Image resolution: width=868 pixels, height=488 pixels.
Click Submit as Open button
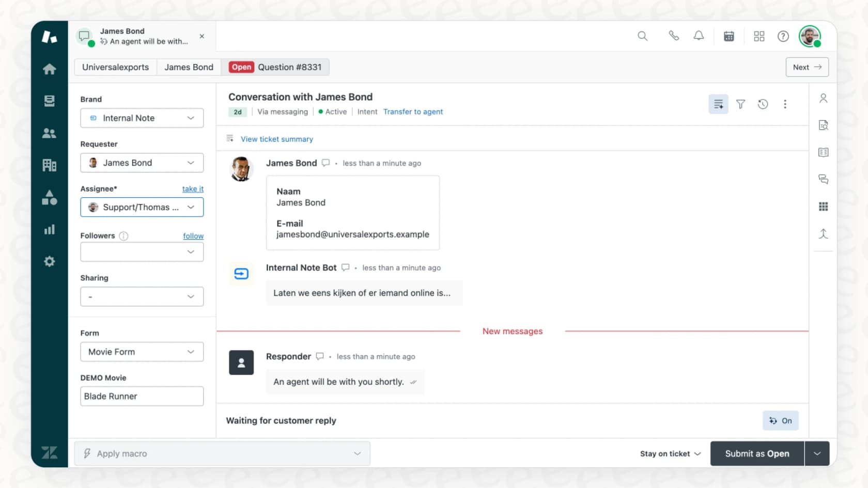757,453
